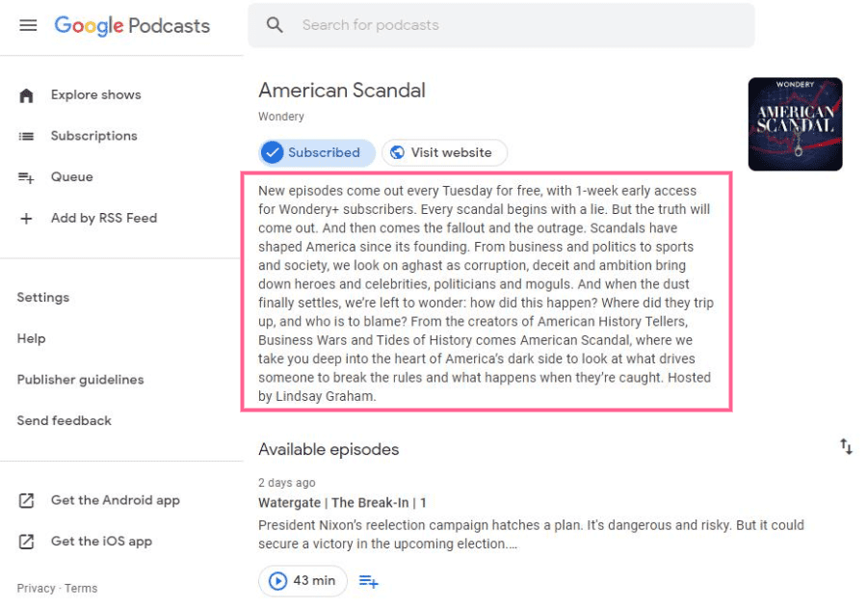Open the Watergate | The Break-In | 1 episode
Screen dimensions: 868x611
342,502
